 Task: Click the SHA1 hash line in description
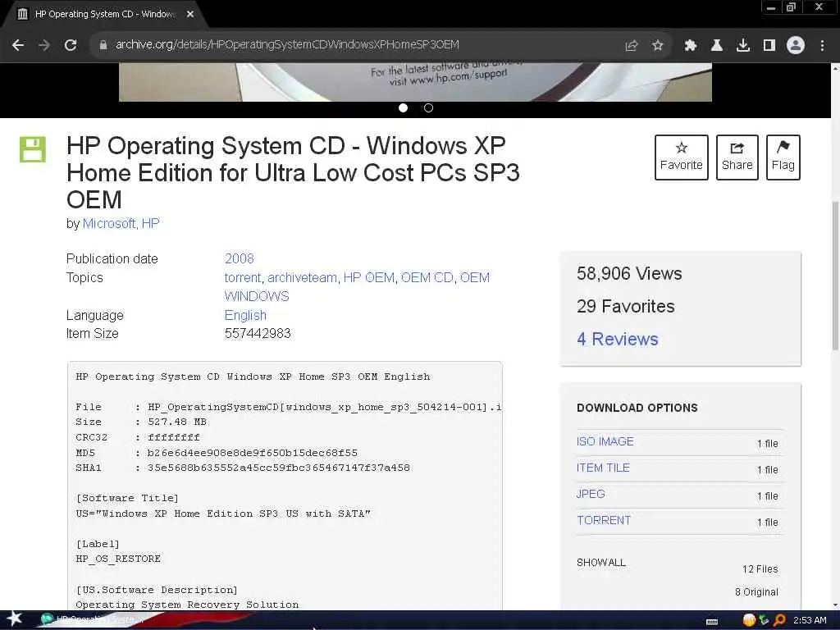point(243,468)
